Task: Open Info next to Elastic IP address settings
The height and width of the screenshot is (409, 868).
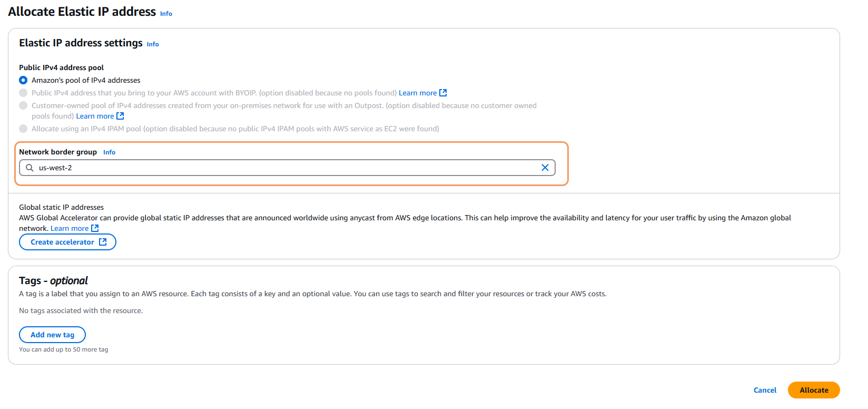Action: [x=153, y=44]
